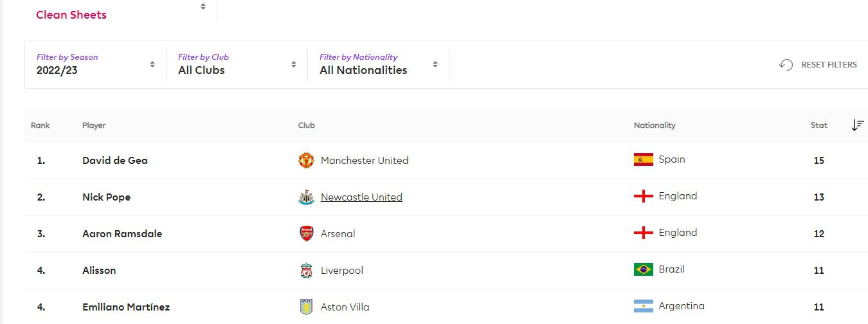Click Reset Filters button
Screen dimensions: 868x324
(818, 65)
